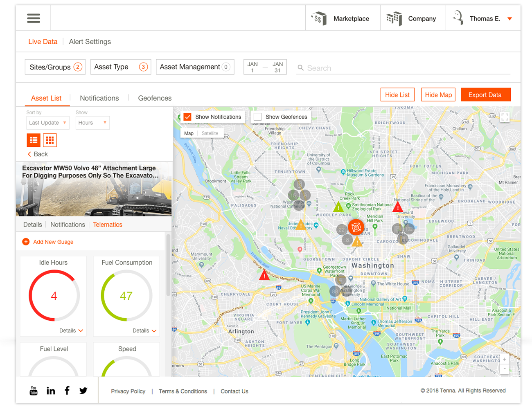Open the Twitter footer icon
This screenshot has width=532, height=409.
point(83,391)
